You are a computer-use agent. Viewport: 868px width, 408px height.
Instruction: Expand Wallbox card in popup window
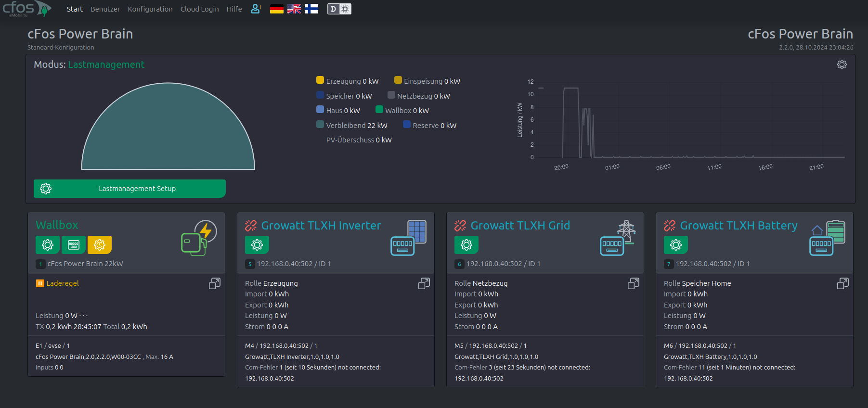pyautogui.click(x=215, y=283)
